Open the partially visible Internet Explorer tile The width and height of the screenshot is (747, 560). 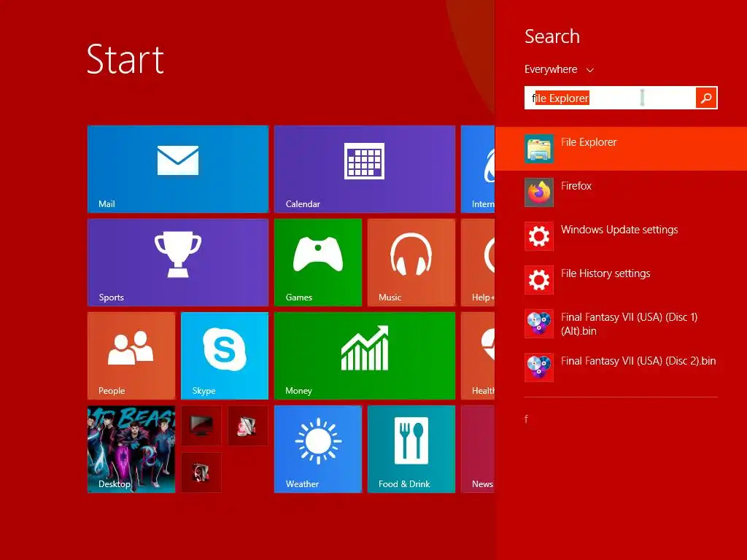tap(478, 169)
